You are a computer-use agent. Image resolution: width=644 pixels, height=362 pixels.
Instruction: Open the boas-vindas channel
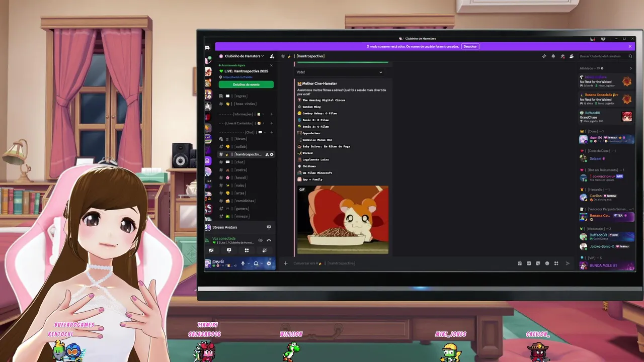(x=246, y=104)
